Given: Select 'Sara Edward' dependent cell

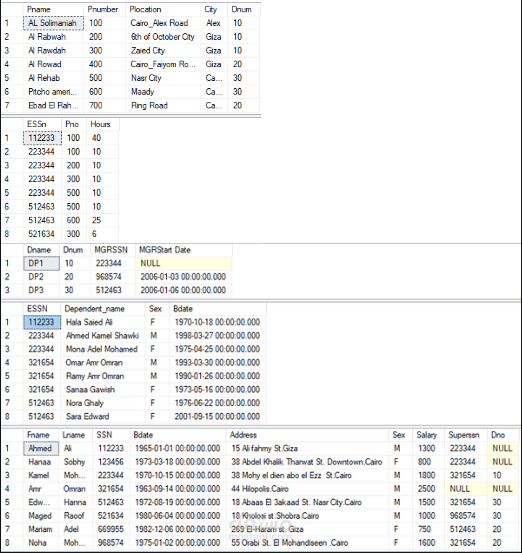Looking at the screenshot, I should coord(103,417).
